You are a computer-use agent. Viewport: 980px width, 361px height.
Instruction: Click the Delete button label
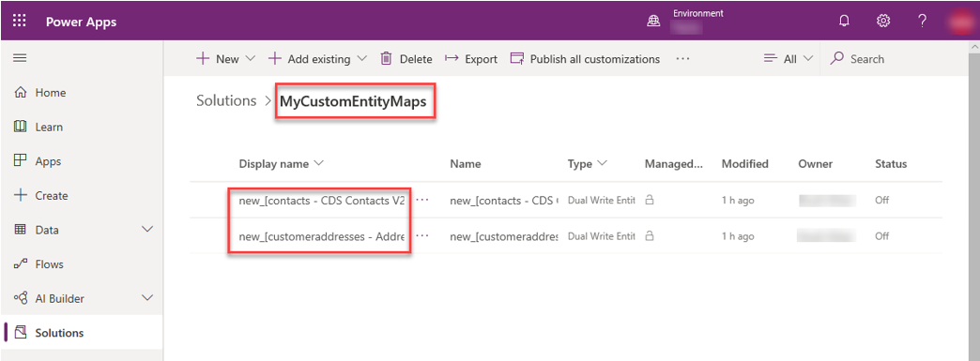click(416, 59)
